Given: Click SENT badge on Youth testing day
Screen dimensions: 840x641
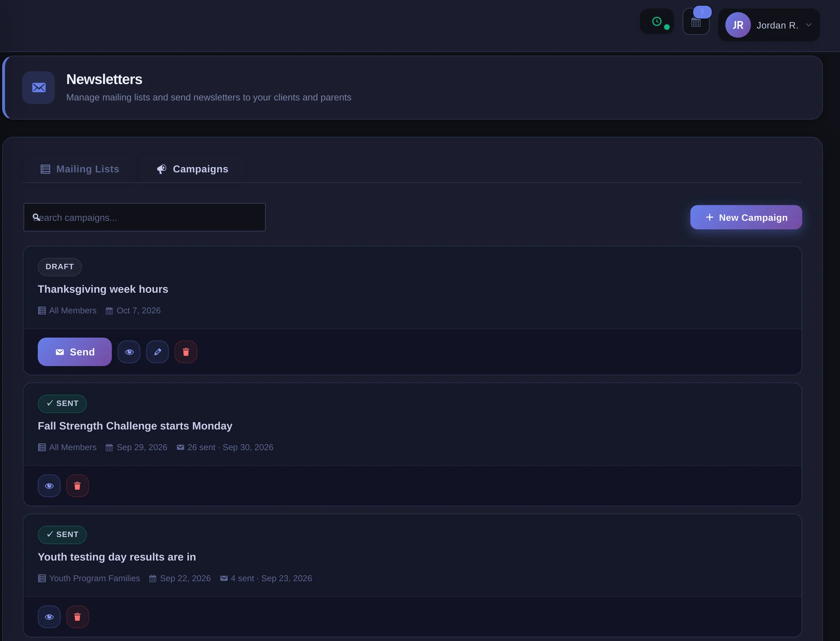Looking at the screenshot, I should pyautogui.click(x=62, y=535).
